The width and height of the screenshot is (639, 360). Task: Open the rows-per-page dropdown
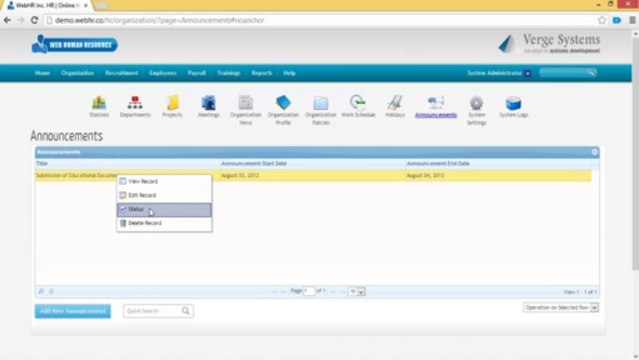coord(357,292)
